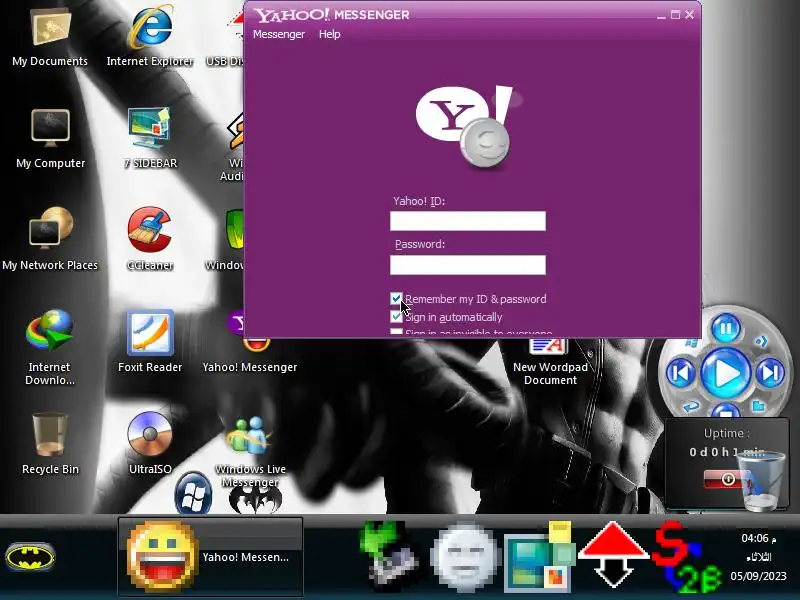Launch Foxit Reader desktop shortcut
800x600 pixels.
[x=150, y=341]
